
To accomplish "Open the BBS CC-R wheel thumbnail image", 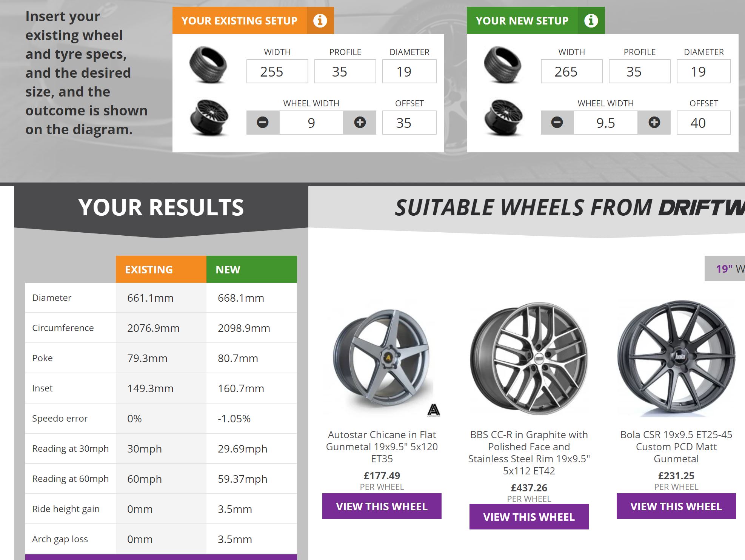I will pos(529,358).
